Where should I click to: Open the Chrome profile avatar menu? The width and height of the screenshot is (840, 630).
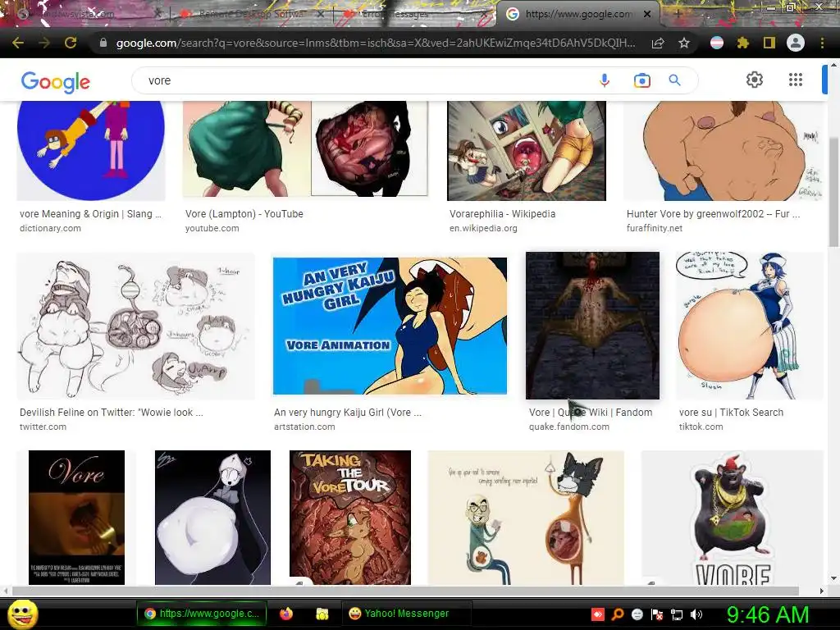tap(796, 43)
